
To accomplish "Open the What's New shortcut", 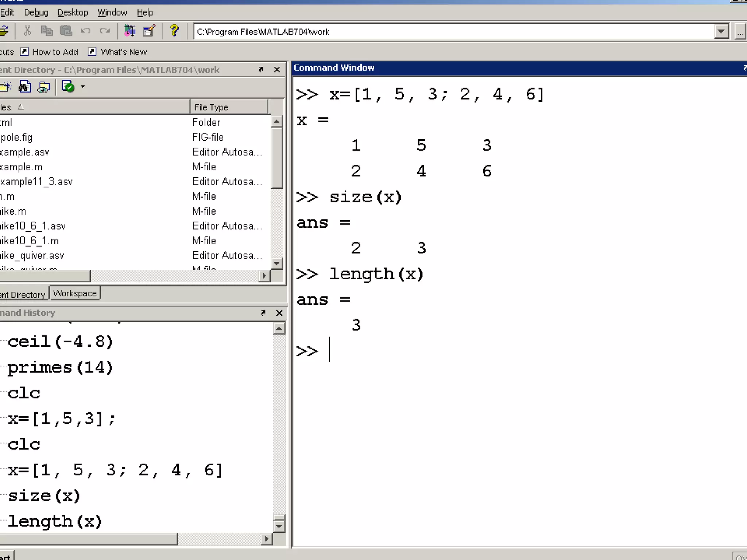I will 123,52.
